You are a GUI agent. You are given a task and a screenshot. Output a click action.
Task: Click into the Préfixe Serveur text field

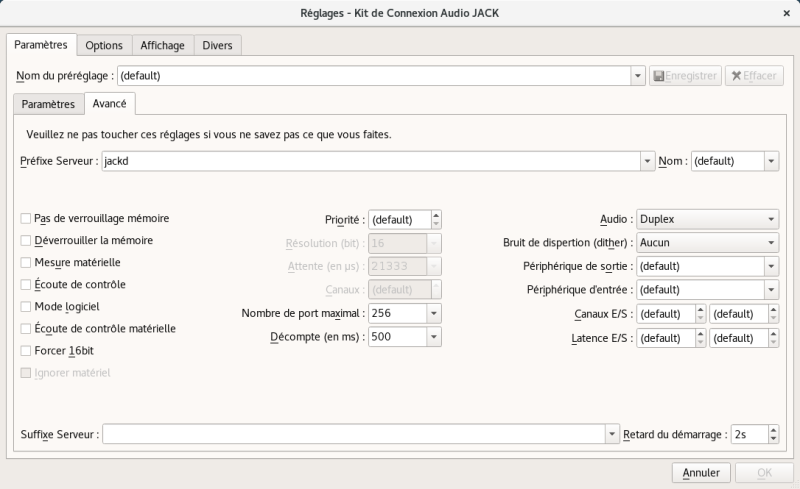(371, 161)
